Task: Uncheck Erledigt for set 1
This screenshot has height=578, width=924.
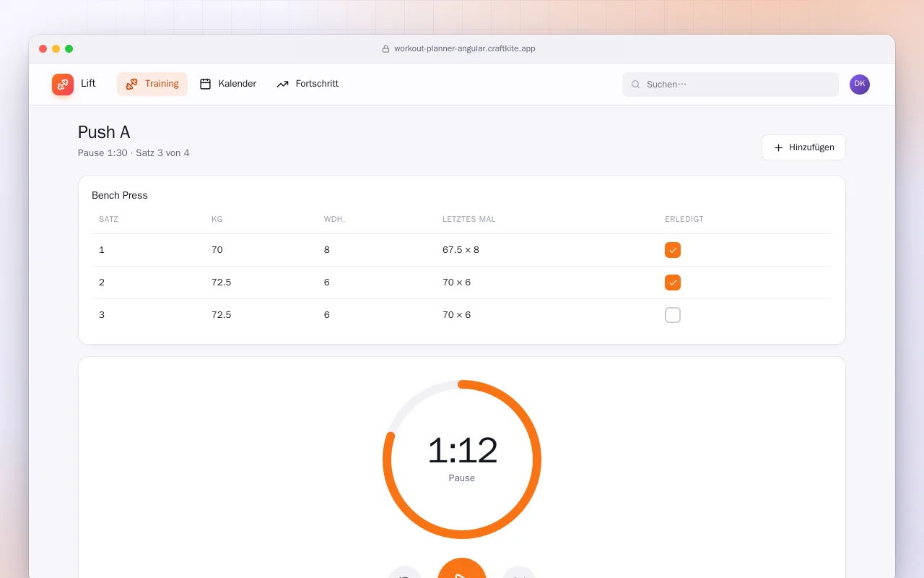Action: coord(673,250)
